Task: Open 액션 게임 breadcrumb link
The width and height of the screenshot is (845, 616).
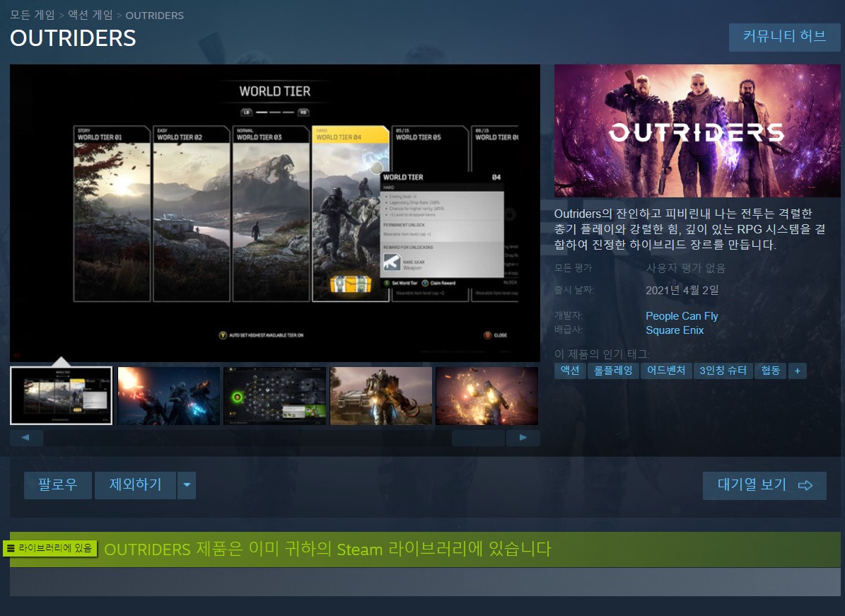Action: 90,15
